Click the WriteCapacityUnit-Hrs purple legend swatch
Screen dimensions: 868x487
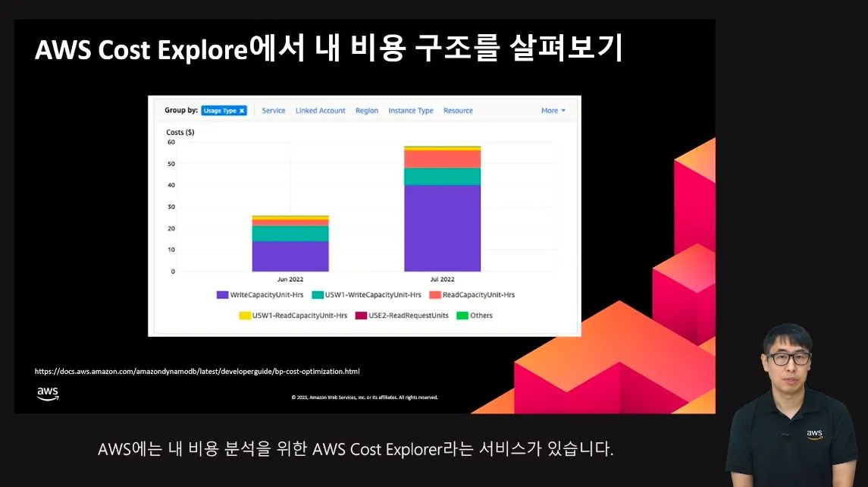pos(222,295)
